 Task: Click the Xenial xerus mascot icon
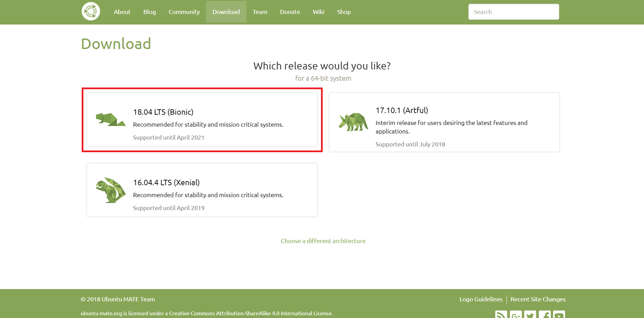point(110,191)
